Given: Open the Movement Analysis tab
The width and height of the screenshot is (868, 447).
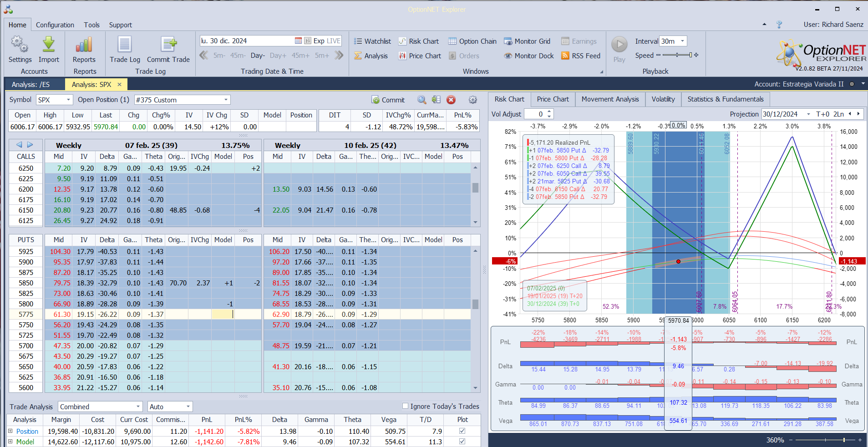Looking at the screenshot, I should (x=610, y=99).
